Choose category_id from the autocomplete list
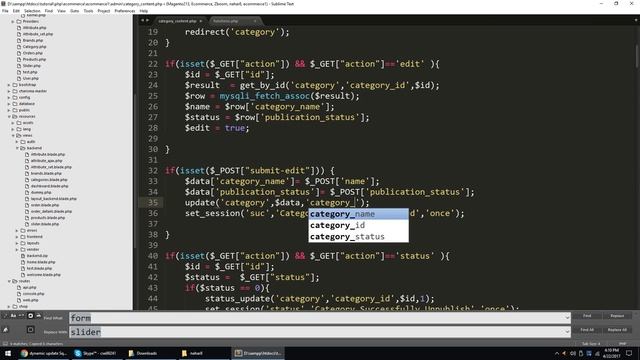 [x=358, y=225]
